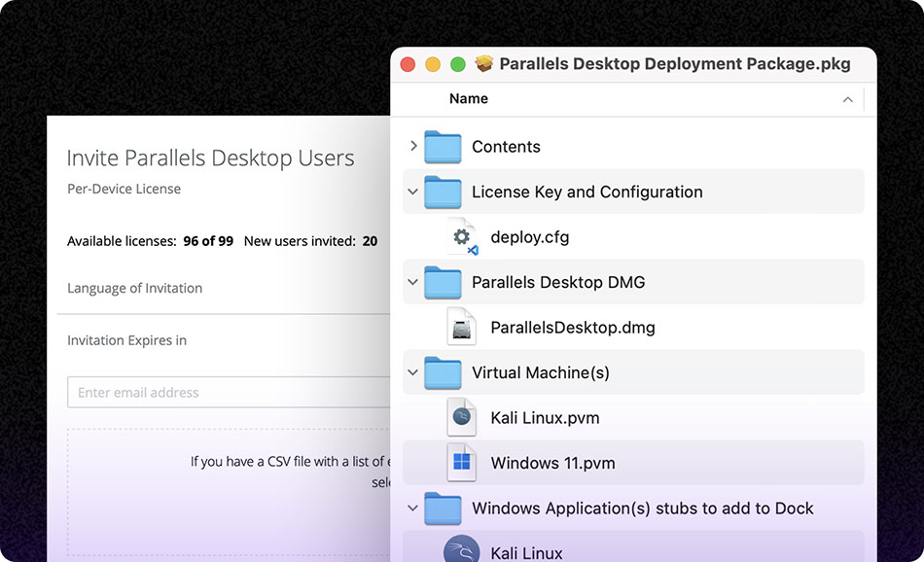Click the Kali Linux dock stub icon

[x=460, y=549]
